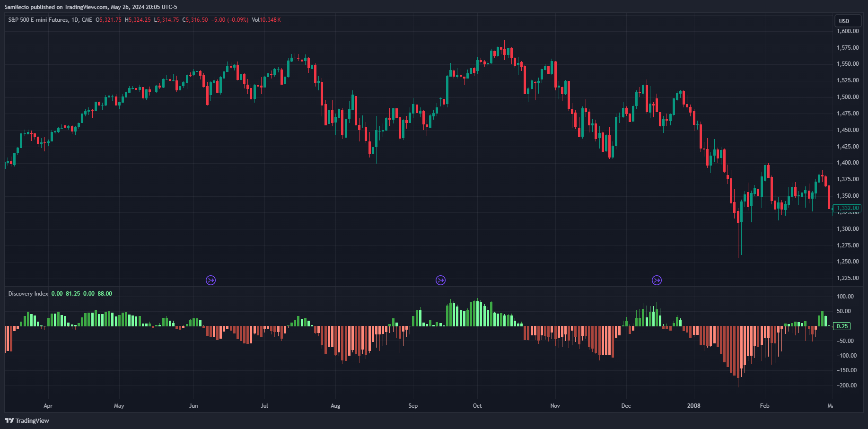Click the SamRecio published header text
Viewport: 868px width, 429px height.
pyautogui.click(x=90, y=7)
